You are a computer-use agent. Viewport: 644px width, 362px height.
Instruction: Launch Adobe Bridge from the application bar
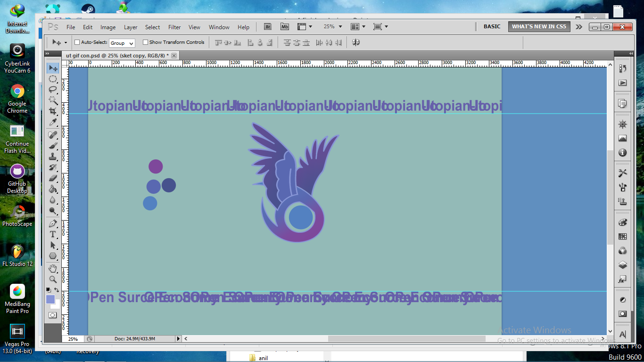[268, 27]
